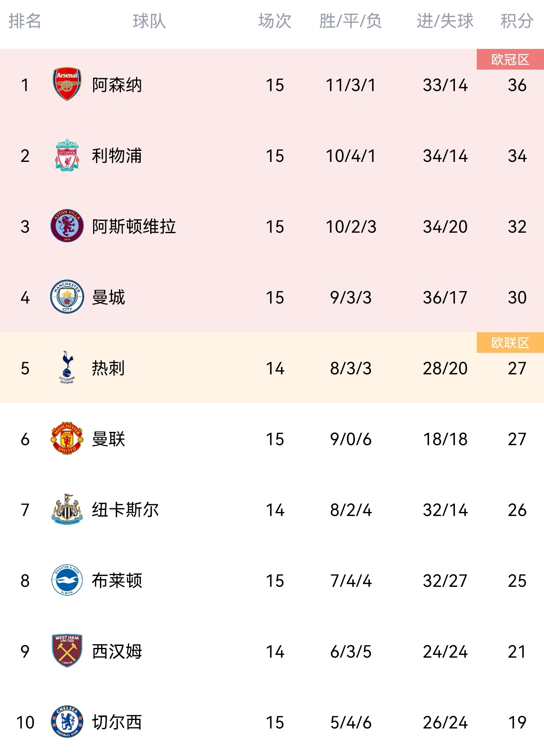
Task: Sort by the 积分 points column header
Action: [517, 21]
